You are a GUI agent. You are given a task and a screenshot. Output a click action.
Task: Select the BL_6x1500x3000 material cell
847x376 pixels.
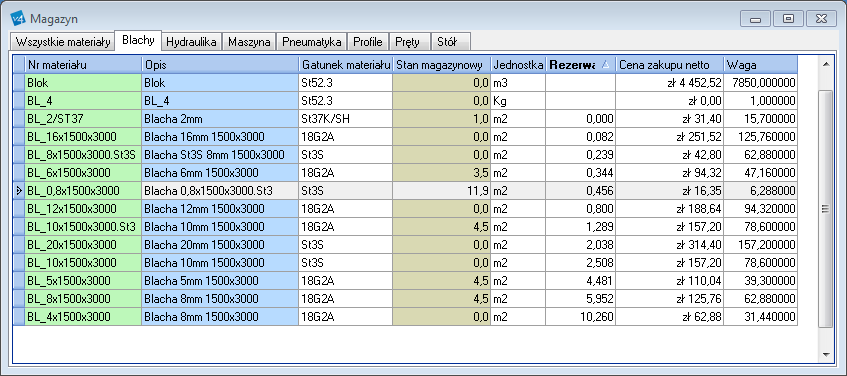(83, 173)
